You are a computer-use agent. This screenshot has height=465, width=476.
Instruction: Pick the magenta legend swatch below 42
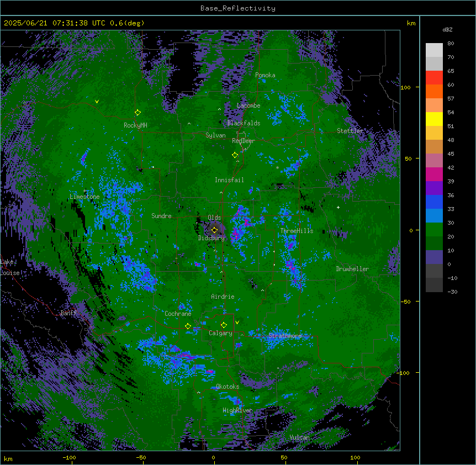434,174
